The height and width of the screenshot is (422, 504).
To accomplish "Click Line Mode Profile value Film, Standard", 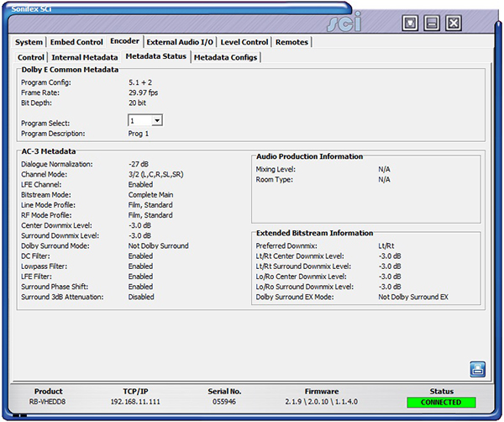I will coord(150,205).
